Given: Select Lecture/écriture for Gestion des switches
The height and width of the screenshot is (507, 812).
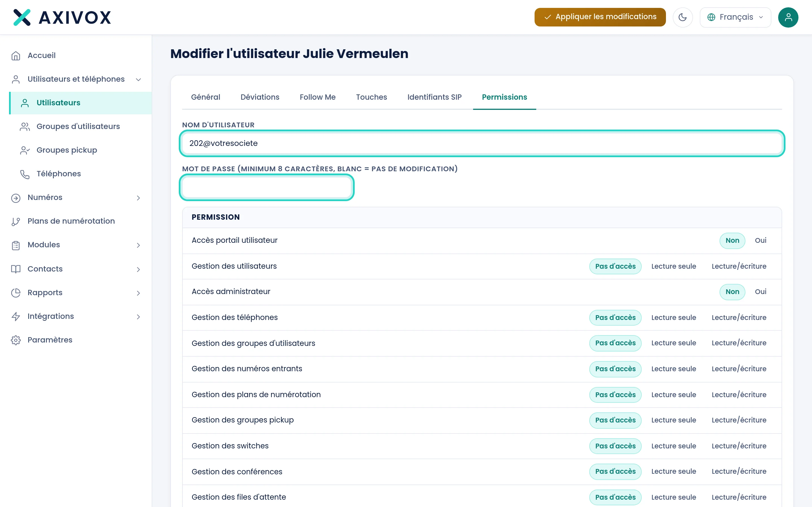Looking at the screenshot, I should click(739, 446).
